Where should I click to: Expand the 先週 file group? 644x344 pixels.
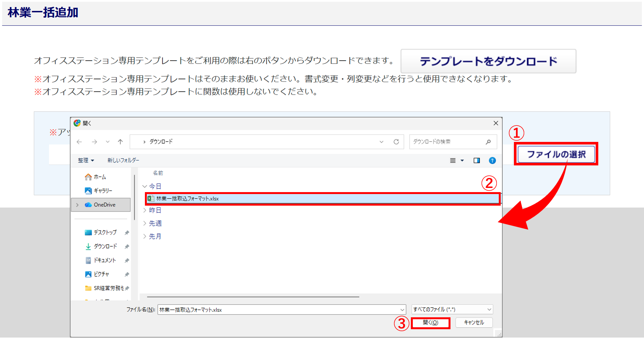point(145,223)
